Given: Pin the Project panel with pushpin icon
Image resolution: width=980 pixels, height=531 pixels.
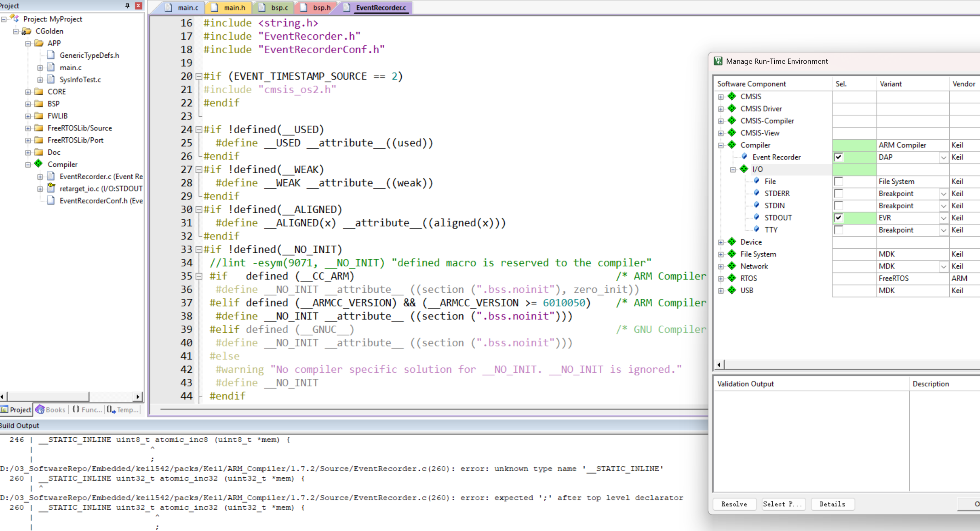Looking at the screenshot, I should click(x=127, y=6).
